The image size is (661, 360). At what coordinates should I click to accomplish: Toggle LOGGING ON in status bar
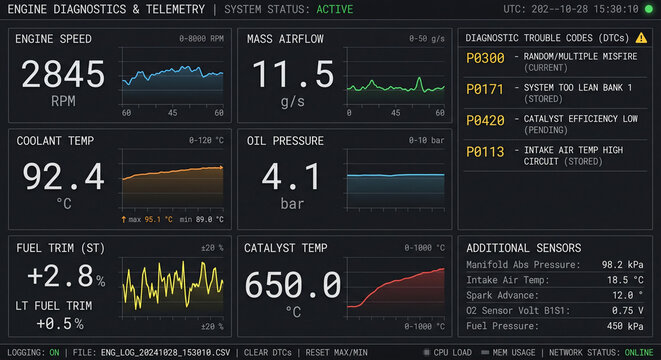click(33, 352)
